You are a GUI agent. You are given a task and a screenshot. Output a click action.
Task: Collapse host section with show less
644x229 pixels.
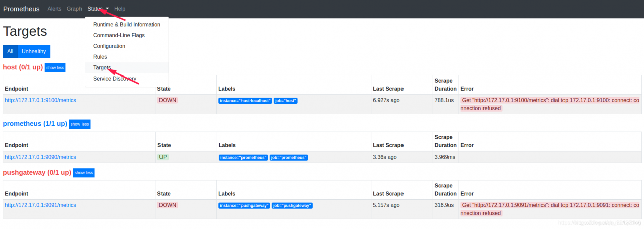[x=55, y=67]
